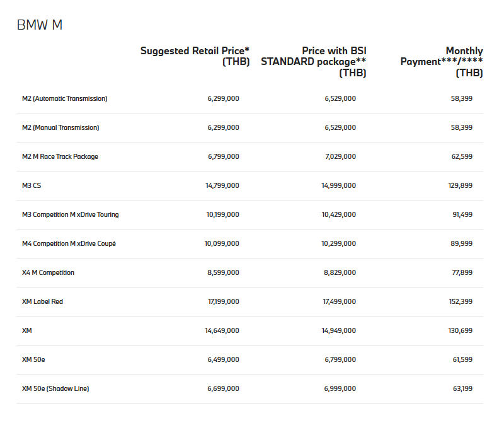Click the 8,599,000 retail price value
The image size is (504, 425).
pos(224,272)
